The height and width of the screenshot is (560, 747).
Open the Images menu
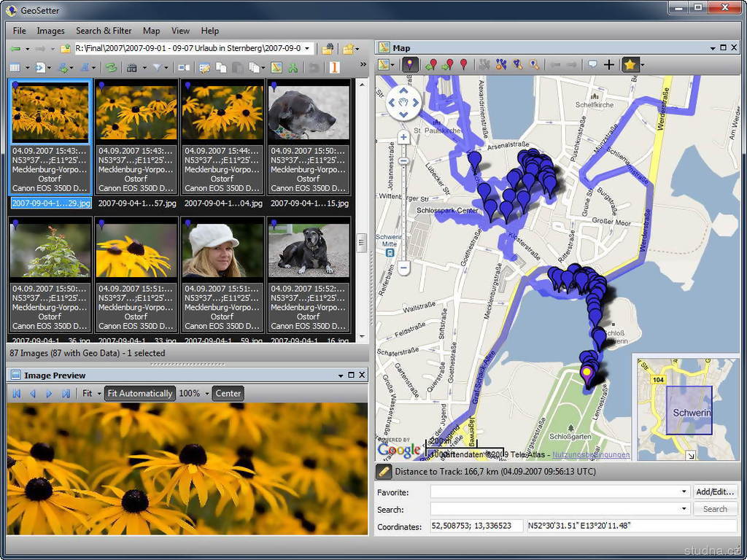[50, 31]
